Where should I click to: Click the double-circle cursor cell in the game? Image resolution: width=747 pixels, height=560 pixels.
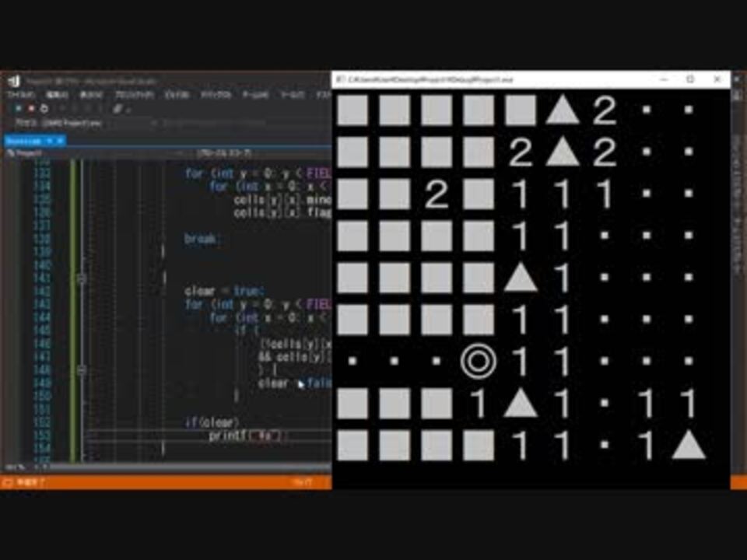(479, 362)
